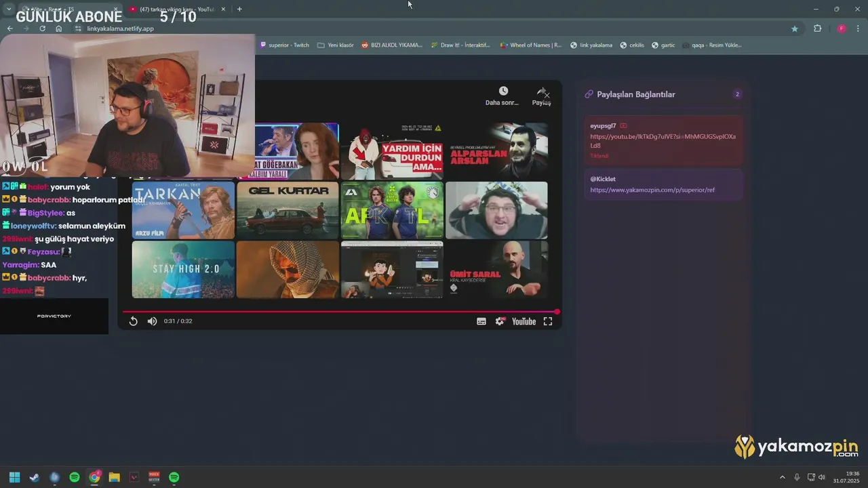Viewport: 868px width, 488px height.
Task: Bookmark this page with star icon
Action: tap(795, 28)
